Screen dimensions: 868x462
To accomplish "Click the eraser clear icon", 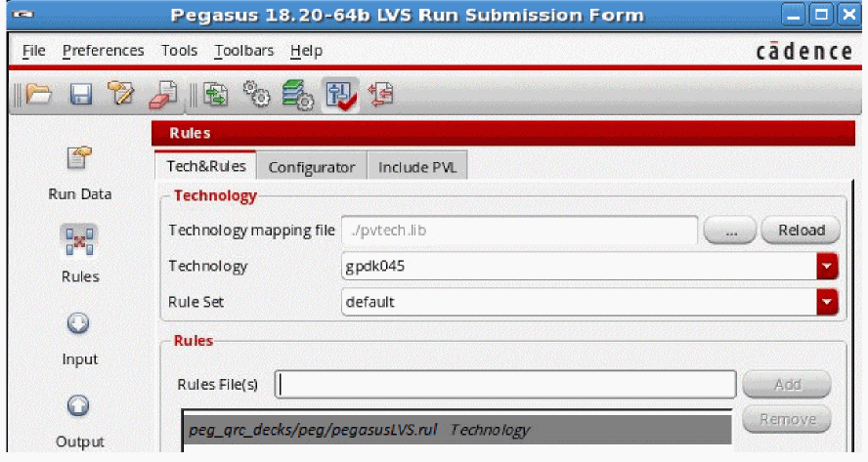I will point(164,95).
